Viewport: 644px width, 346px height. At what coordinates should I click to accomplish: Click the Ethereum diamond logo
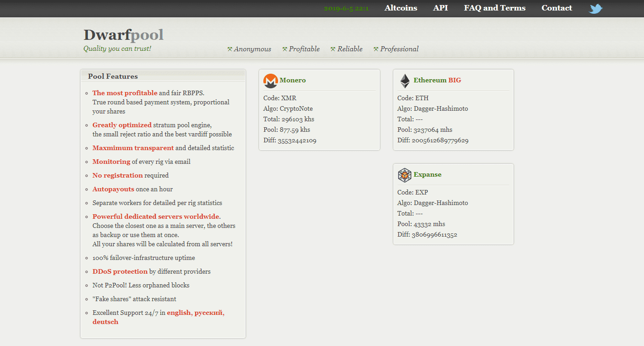pos(405,81)
